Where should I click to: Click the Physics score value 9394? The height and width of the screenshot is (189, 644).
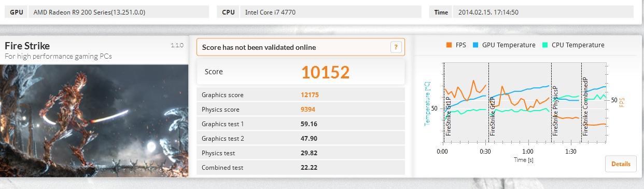pyautogui.click(x=308, y=110)
